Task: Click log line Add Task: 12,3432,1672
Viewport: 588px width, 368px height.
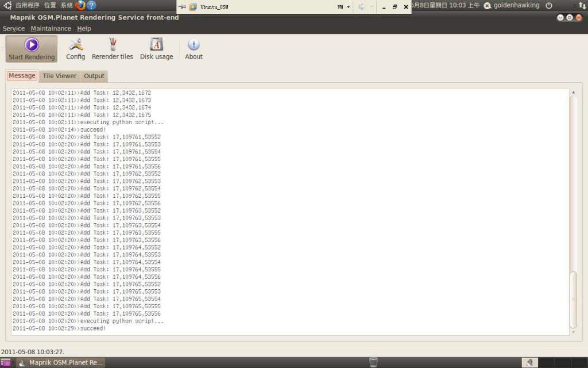Action: click(x=82, y=93)
